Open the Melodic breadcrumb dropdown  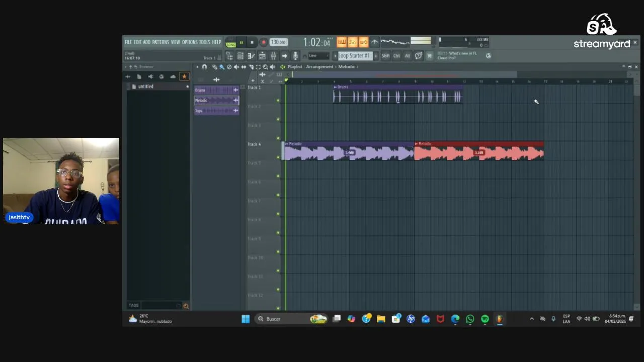tap(347, 67)
